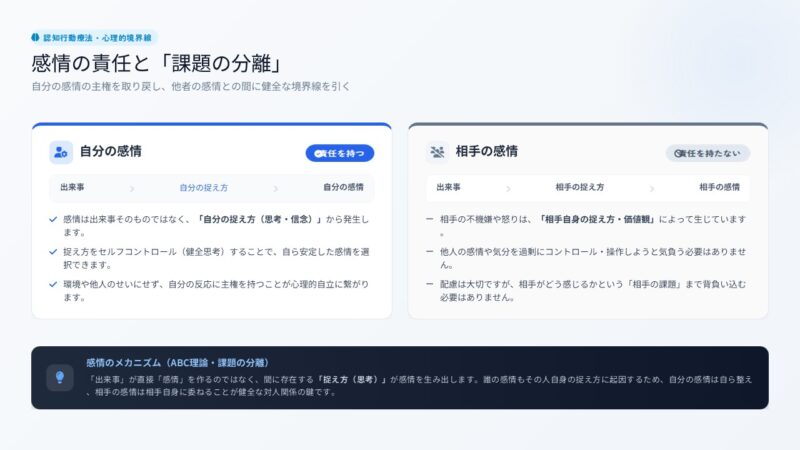Click the 認知行動療法・心理的境界線 tag label
Viewport: 800px width, 450px height.
(97, 38)
